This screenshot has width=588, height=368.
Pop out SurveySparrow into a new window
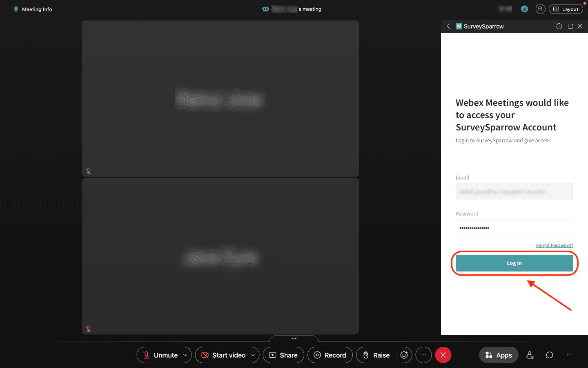click(x=570, y=26)
